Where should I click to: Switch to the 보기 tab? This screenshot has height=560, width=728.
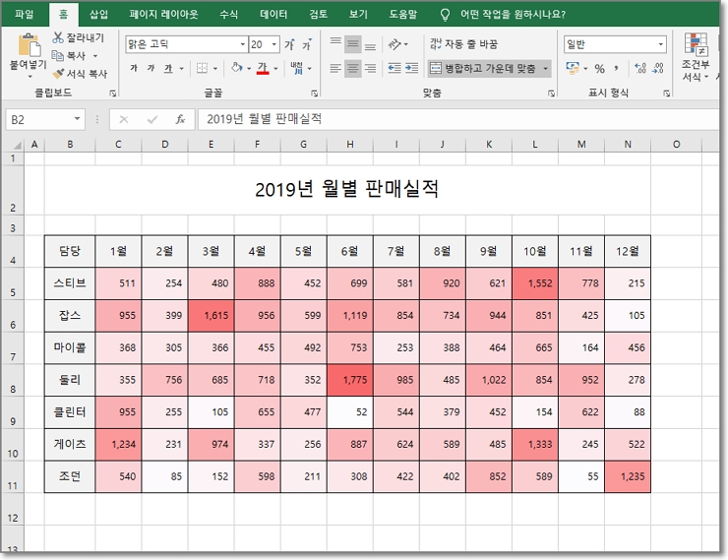(x=358, y=15)
